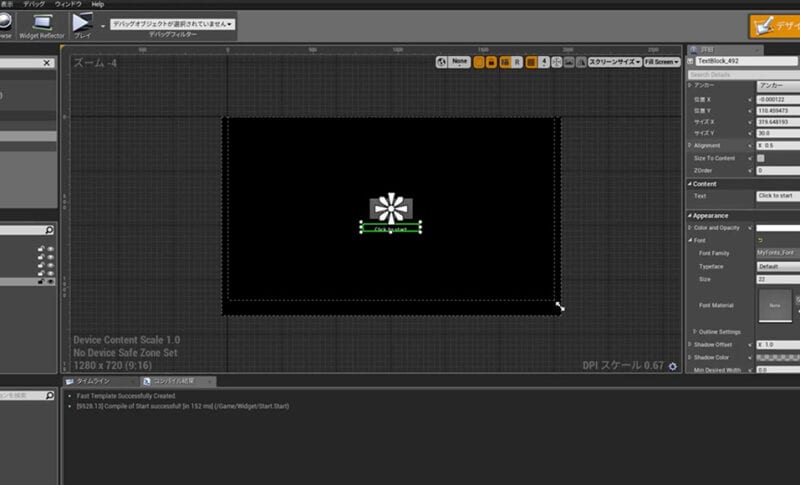Open the Fill Screen dropdown

(x=662, y=62)
